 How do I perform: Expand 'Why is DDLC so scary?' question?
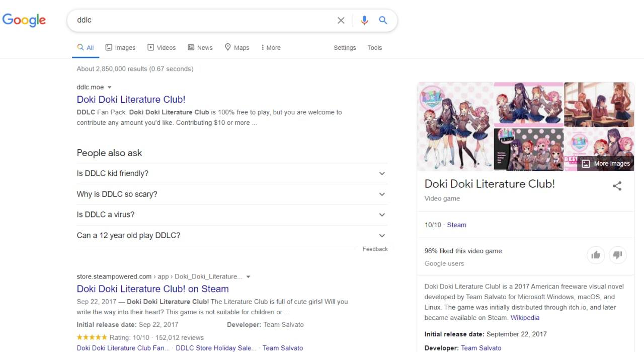tap(232, 194)
